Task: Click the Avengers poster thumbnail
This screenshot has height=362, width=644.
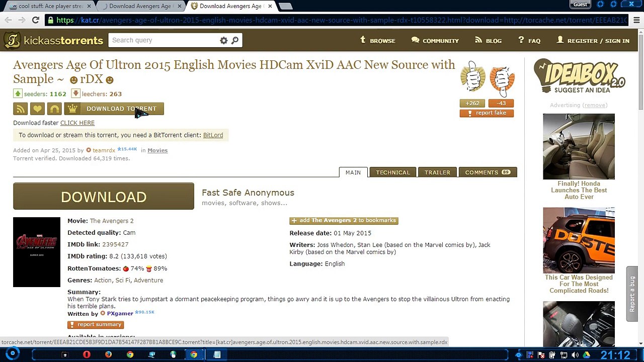Action: [37, 252]
